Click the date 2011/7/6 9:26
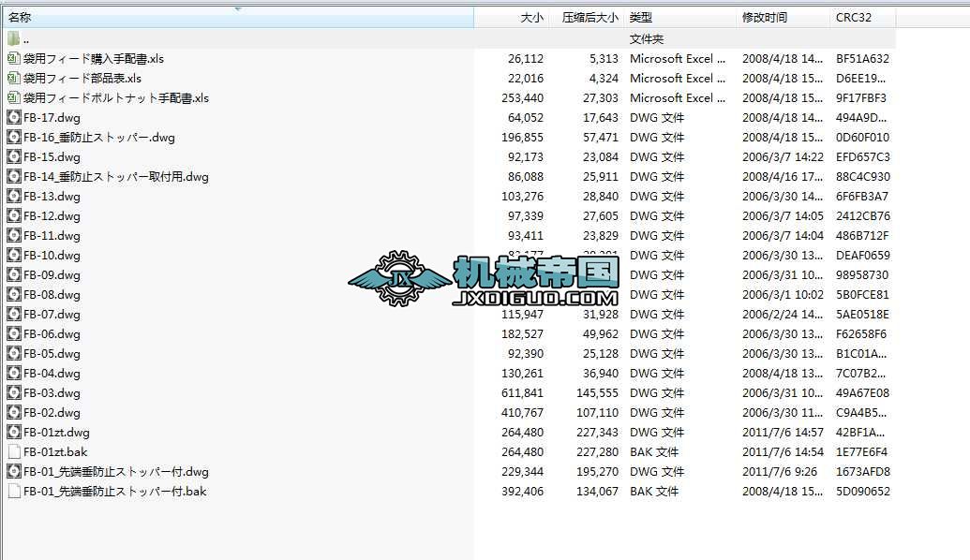The width and height of the screenshot is (970, 560). coord(780,472)
